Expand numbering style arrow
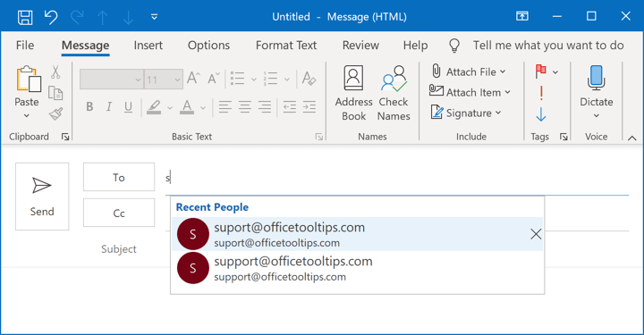This screenshot has width=644, height=335. point(287,80)
